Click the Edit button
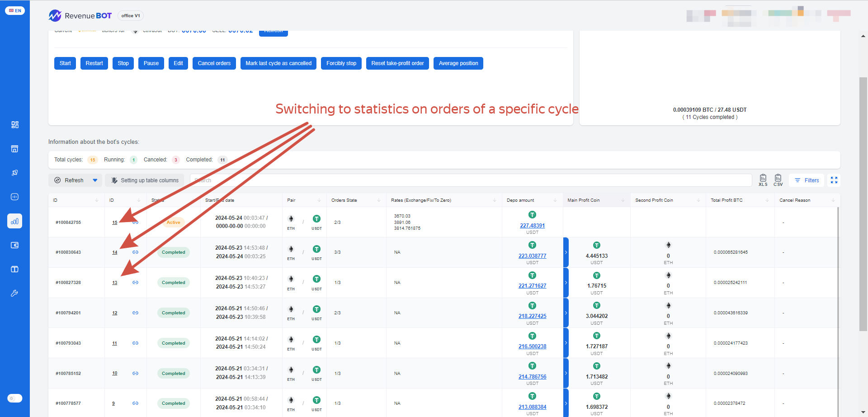This screenshot has height=417, width=868. point(179,63)
